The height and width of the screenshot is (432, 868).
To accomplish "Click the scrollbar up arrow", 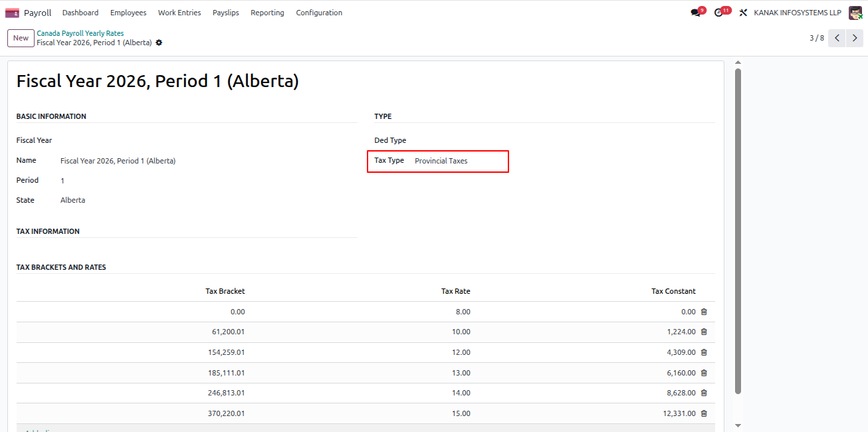I will tap(738, 63).
